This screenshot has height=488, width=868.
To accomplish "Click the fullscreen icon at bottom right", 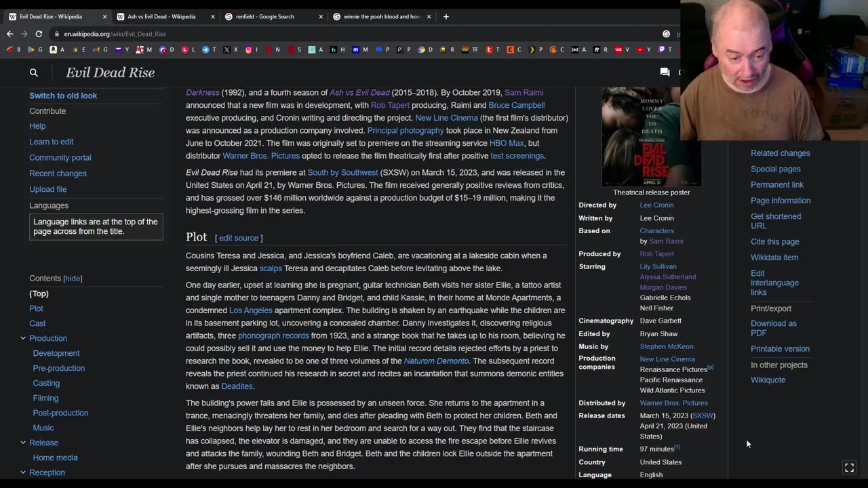I will point(849,468).
